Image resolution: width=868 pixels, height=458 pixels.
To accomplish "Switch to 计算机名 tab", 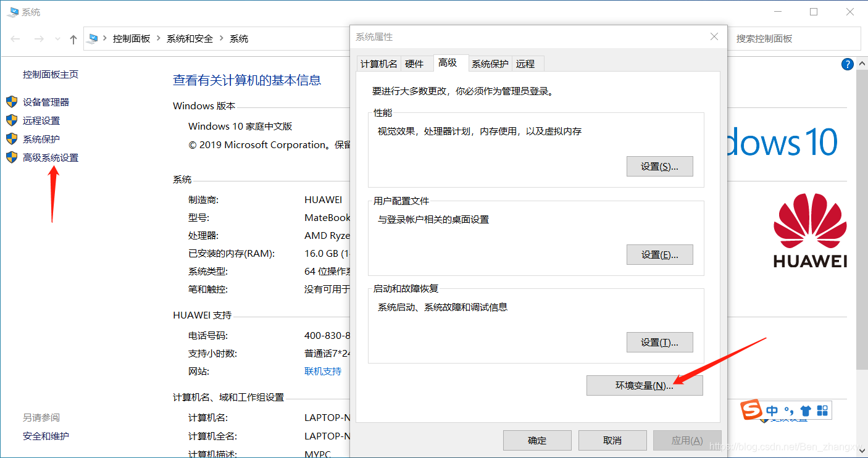I will [379, 64].
